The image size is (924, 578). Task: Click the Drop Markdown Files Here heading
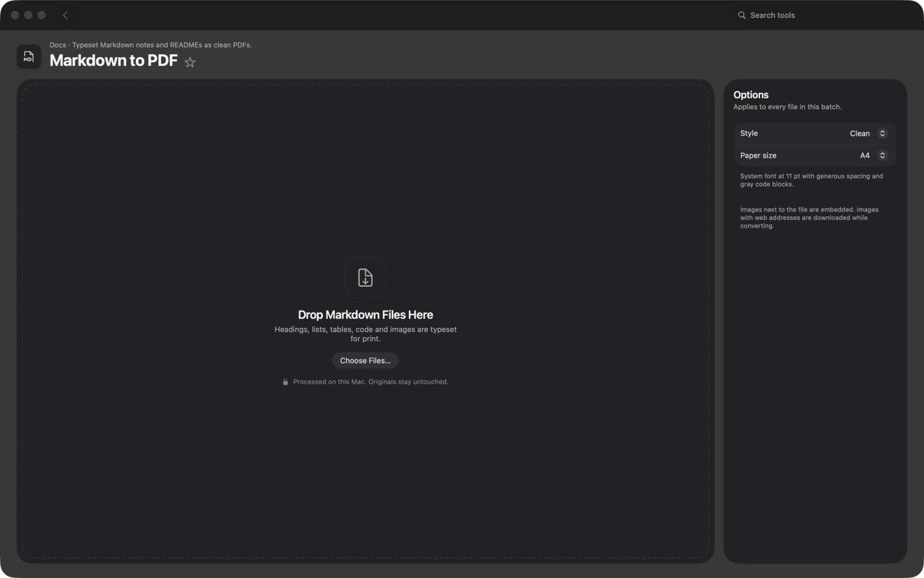pos(366,315)
